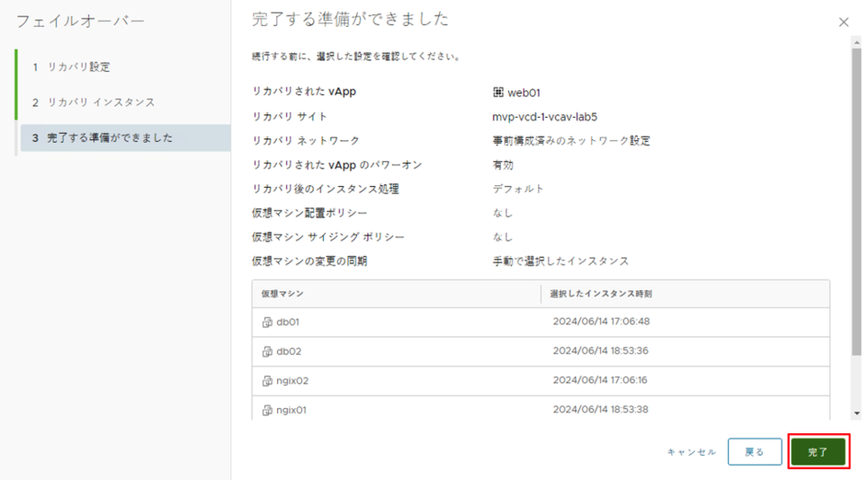
Task: Click the scrollbar up arrow
Action: (857, 42)
